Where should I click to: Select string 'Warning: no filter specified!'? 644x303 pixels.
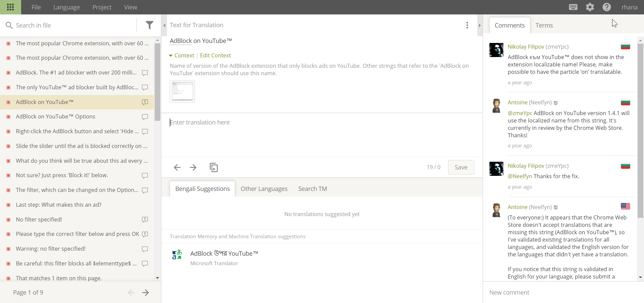[x=77, y=249]
